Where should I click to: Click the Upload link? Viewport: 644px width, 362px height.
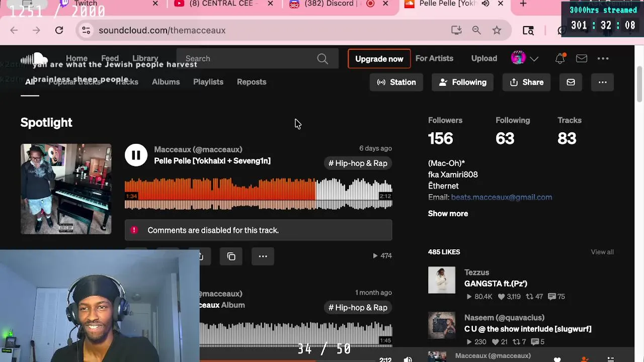click(484, 59)
